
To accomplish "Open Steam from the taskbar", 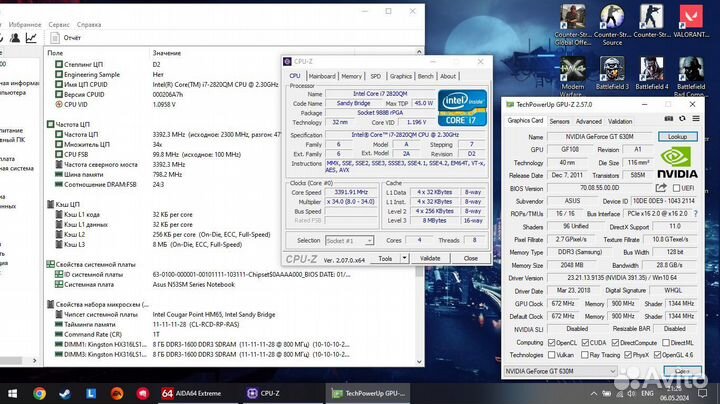I will tap(65, 393).
